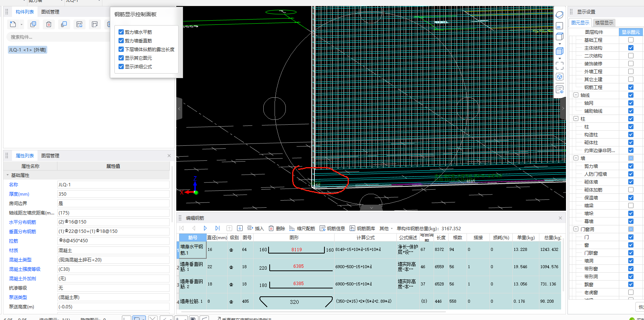The height and width of the screenshot is (320, 644).
Task: Open dropdown arrow beside new component icon
Action: pos(21,25)
